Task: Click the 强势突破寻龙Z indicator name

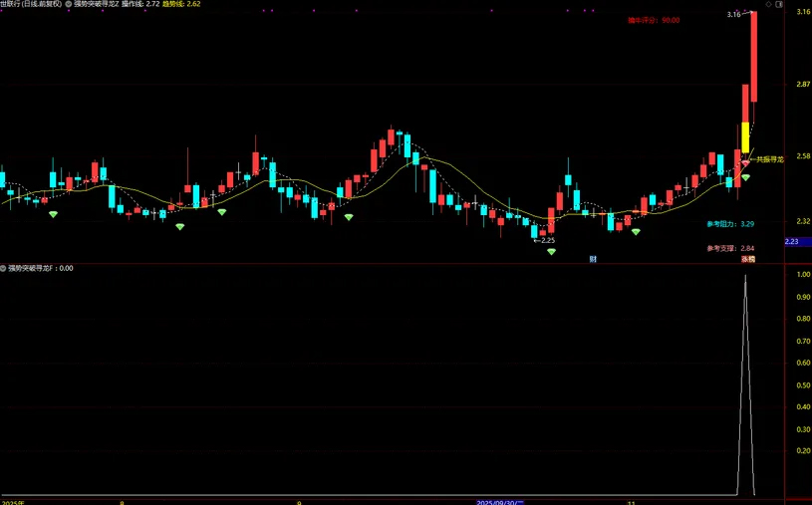Action: (96, 4)
